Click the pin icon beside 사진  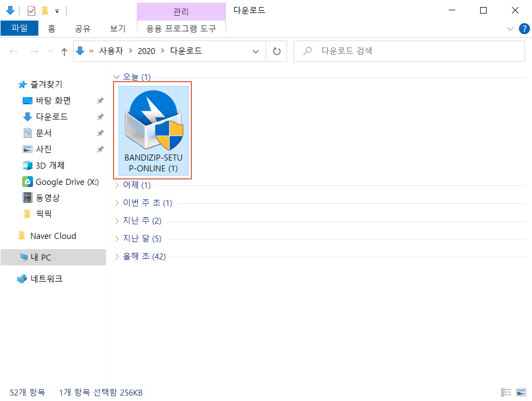(x=101, y=149)
